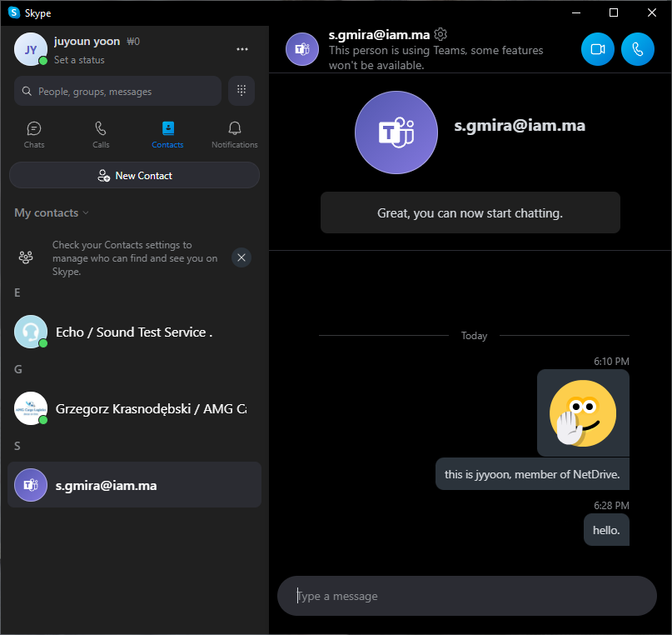Click the s.gmira@iam.ma chat header title
672x635 pixels.
pyautogui.click(x=379, y=35)
